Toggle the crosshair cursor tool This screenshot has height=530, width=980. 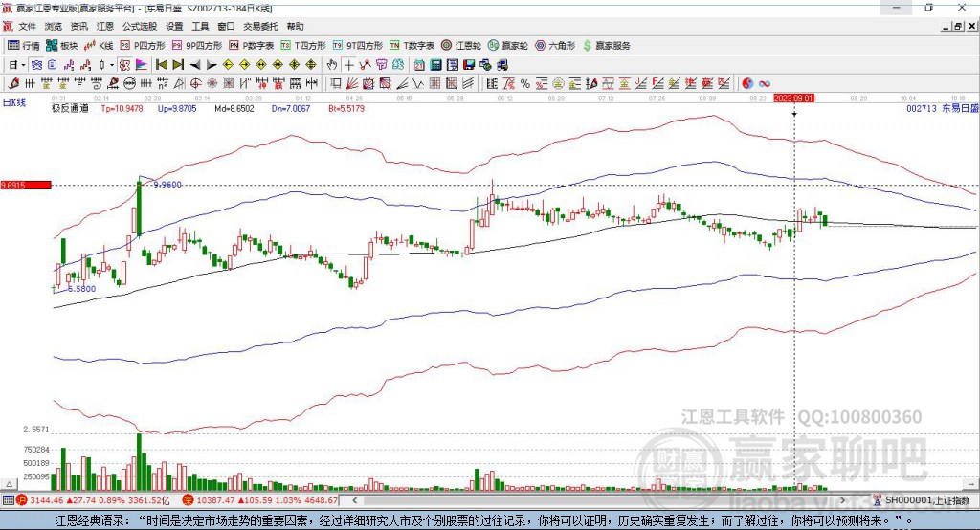pyautogui.click(x=348, y=65)
